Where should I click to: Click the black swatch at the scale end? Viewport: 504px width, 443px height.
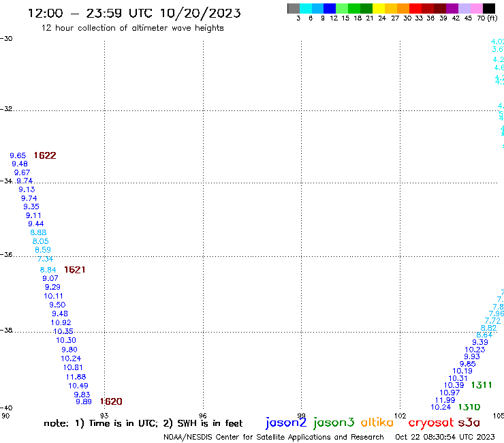coord(489,8)
